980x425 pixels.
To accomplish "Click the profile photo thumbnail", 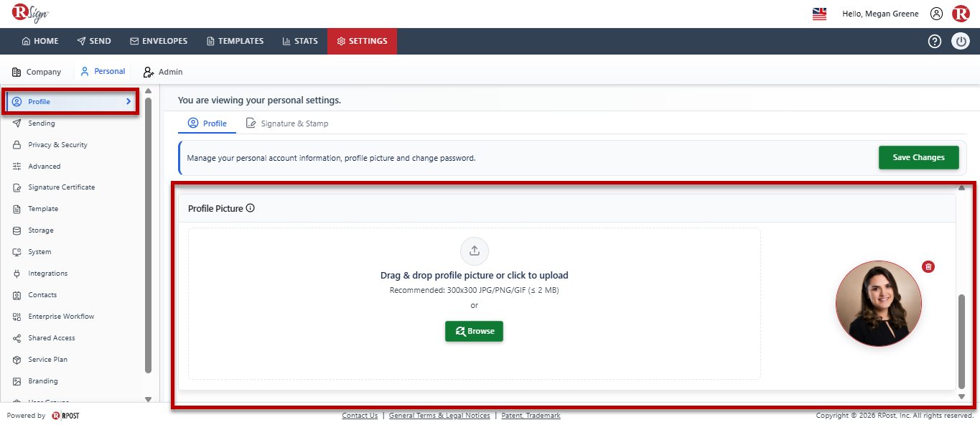I will point(879,304).
